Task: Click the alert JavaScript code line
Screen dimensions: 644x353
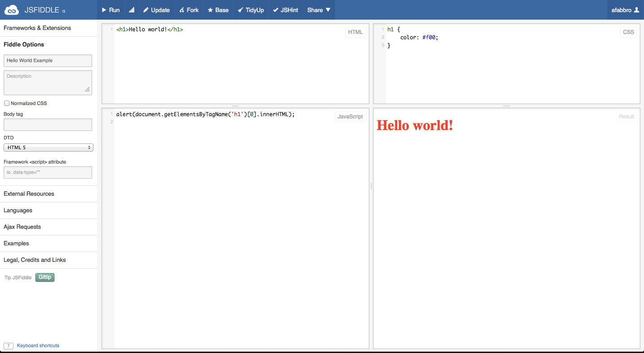Action: 205,114
